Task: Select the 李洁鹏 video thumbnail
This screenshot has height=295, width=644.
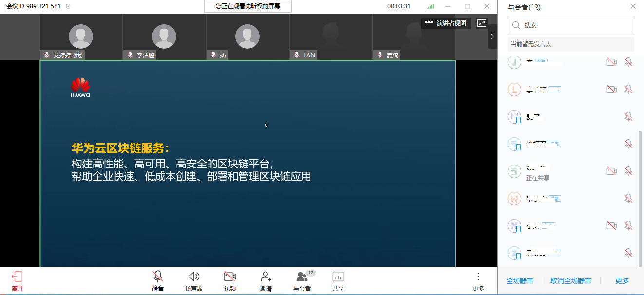Action: click(x=164, y=37)
